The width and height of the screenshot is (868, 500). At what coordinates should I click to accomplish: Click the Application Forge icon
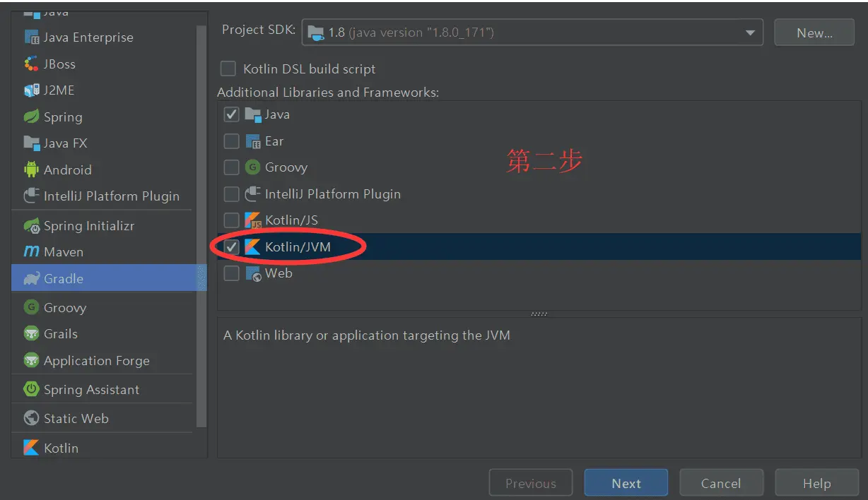pyautogui.click(x=31, y=360)
